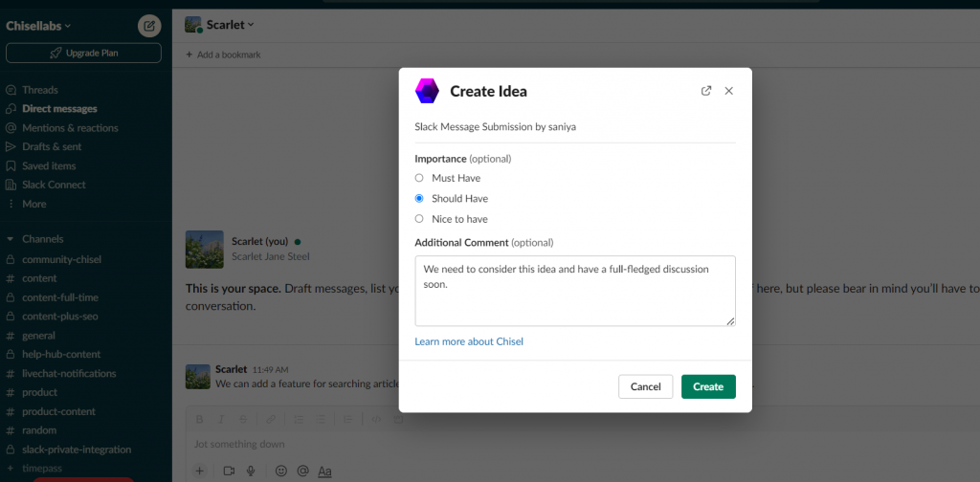
Task: Open the random channel
Action: point(39,430)
